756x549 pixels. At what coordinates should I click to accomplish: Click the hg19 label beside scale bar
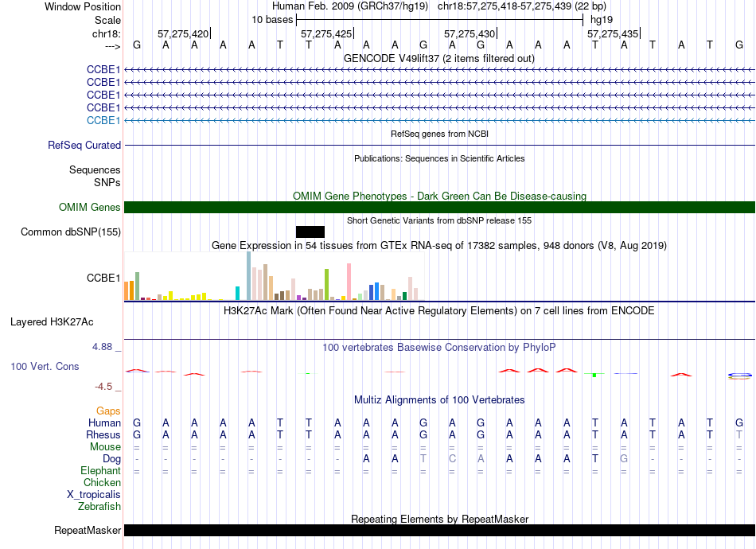point(602,20)
